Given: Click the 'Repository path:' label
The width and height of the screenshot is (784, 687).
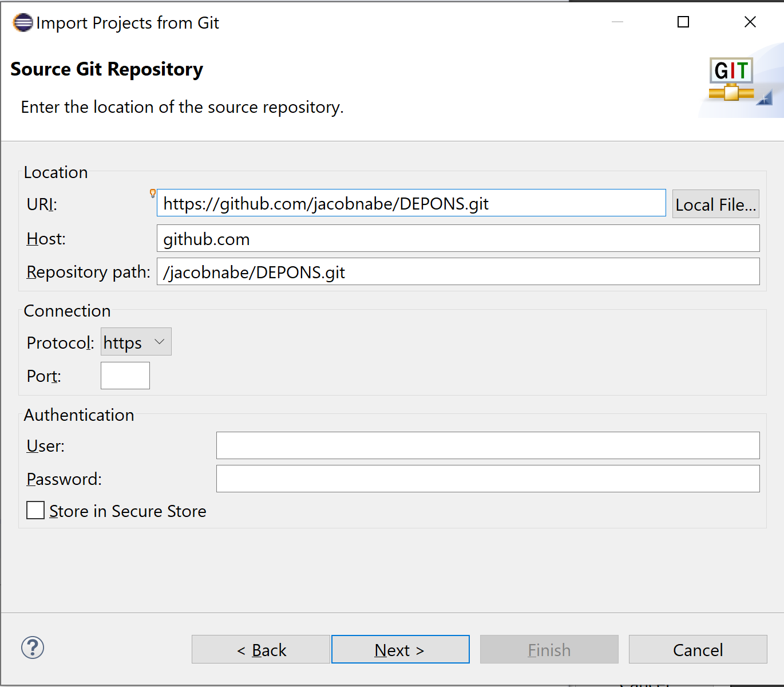Looking at the screenshot, I should coord(89,272).
